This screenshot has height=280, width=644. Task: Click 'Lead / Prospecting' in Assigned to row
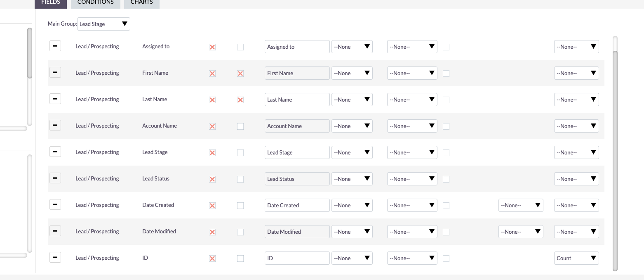97,46
